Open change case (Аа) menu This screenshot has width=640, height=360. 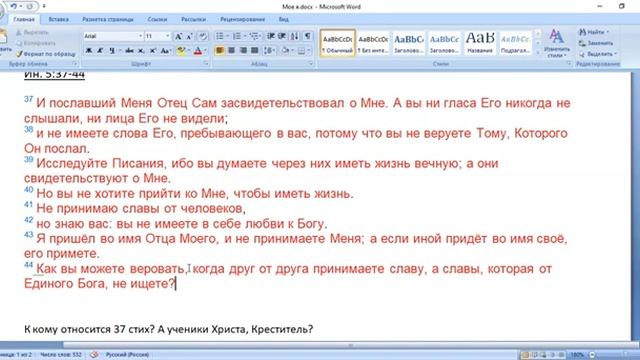[165, 51]
